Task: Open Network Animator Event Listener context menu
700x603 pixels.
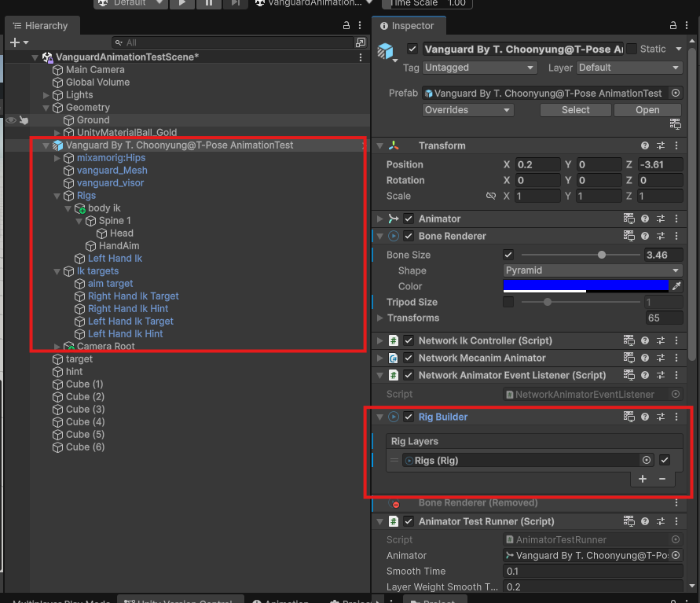Action: coord(676,375)
